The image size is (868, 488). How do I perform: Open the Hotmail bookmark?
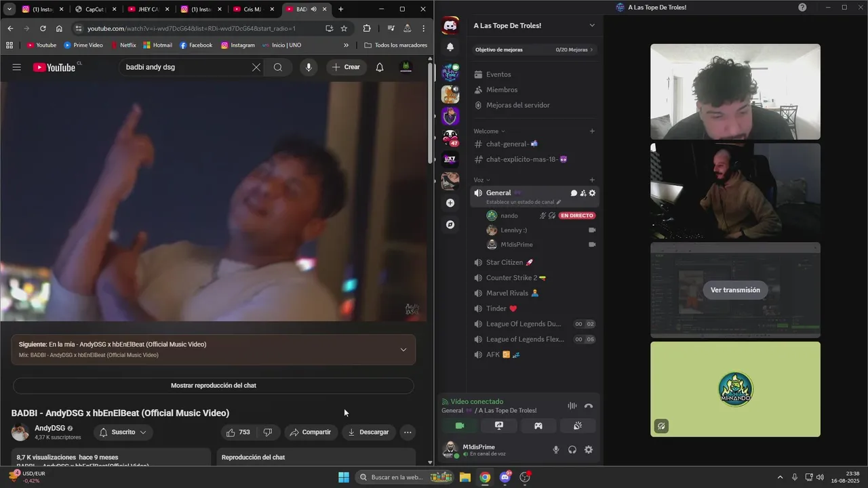click(x=157, y=45)
